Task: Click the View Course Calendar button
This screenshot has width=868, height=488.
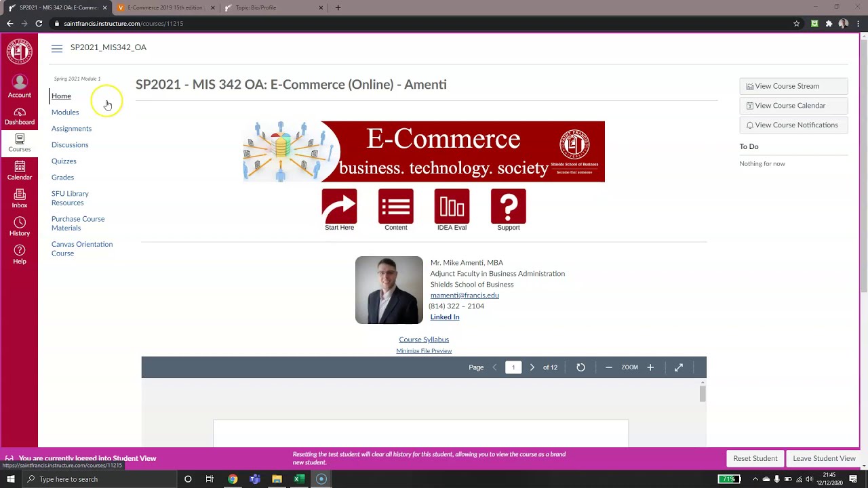Action: point(793,106)
